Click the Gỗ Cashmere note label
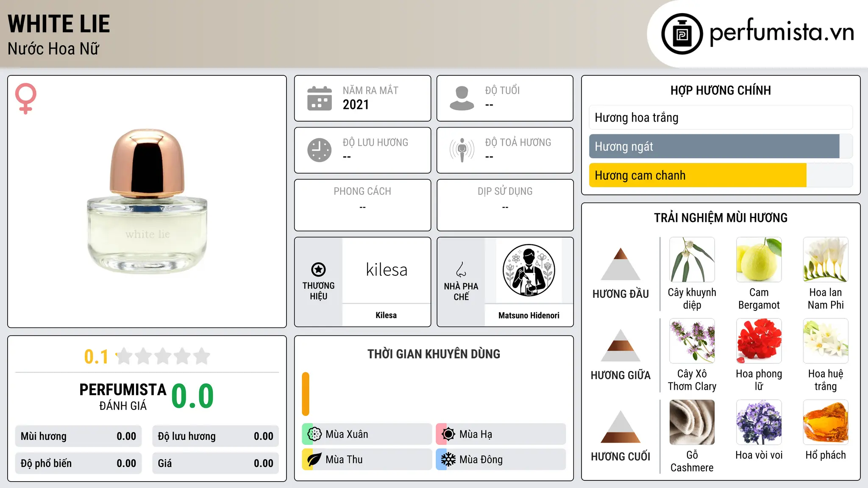 (692, 461)
